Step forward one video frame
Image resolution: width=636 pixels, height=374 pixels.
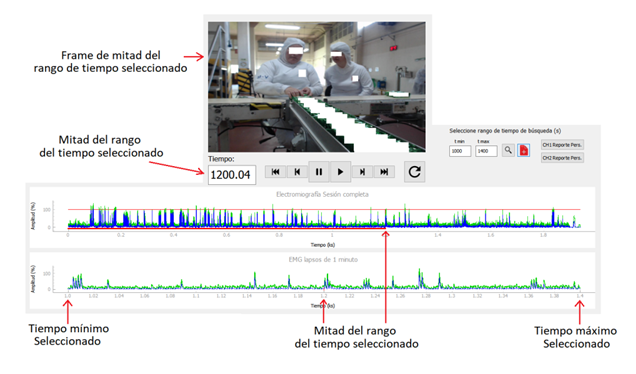click(362, 172)
